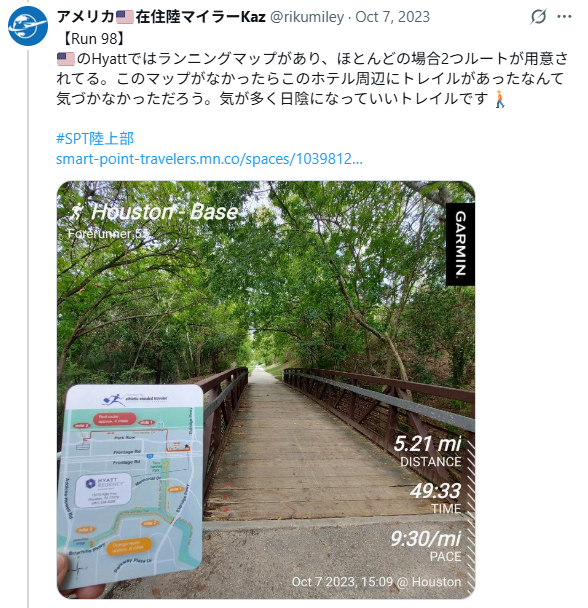Open the three-dot more options menu
588x608 pixels.
point(564,17)
